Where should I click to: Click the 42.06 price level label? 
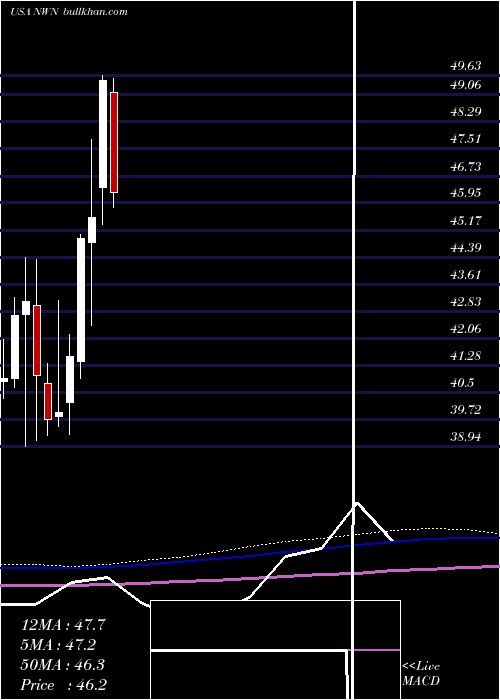(466, 329)
